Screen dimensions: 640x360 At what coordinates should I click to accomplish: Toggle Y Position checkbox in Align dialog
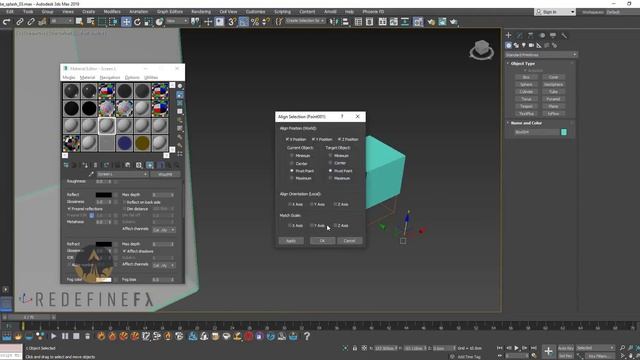tap(313, 139)
